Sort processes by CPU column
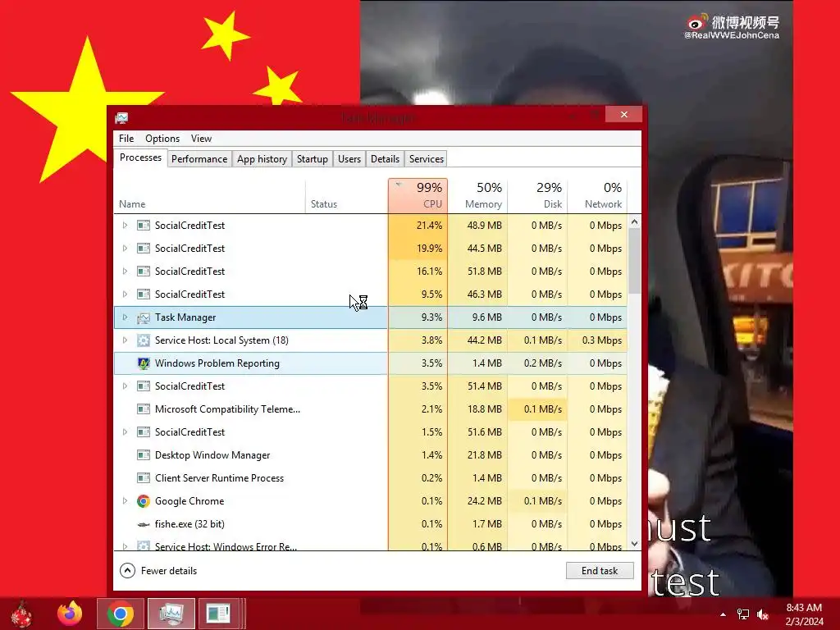 418,195
